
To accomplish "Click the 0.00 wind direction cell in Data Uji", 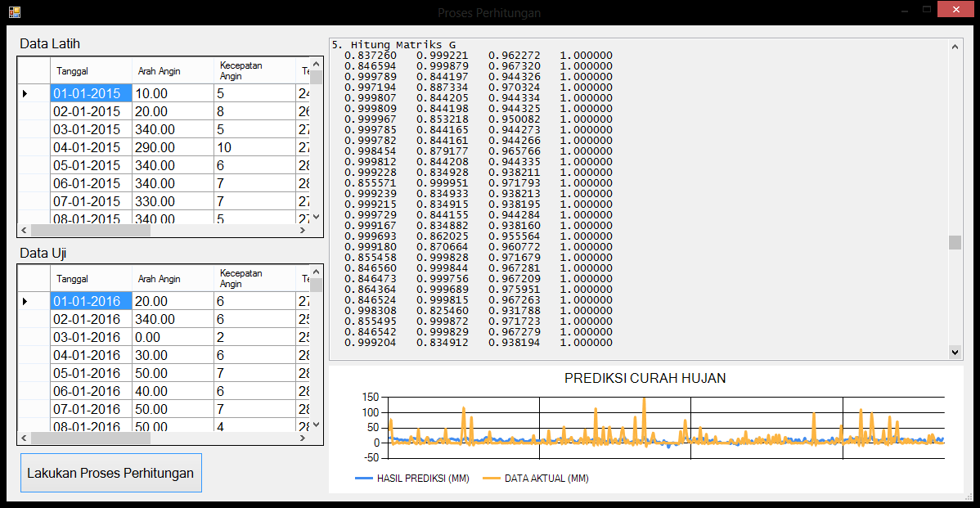I will [172, 338].
